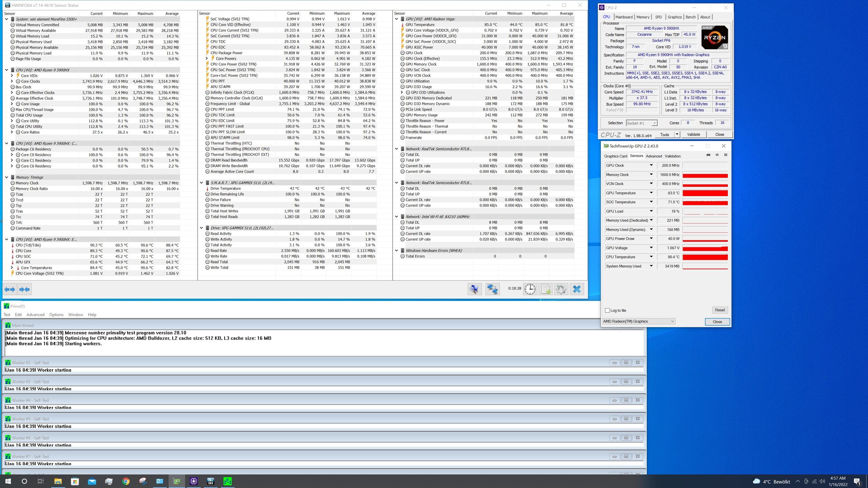Collapse GPU [#0] AMD Radeon Vega group
868x488 pixels.
[x=396, y=19]
